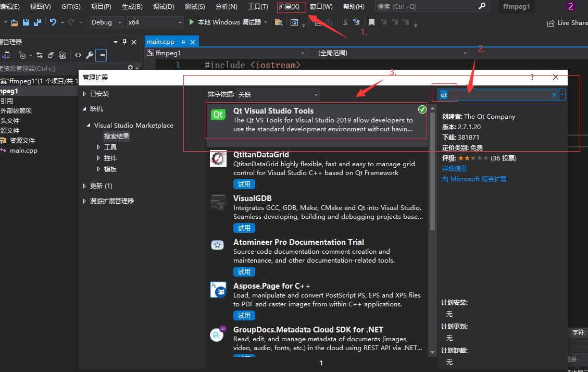Open the extension search history dropdown arrow
588x372 pixels.
pos(562,94)
